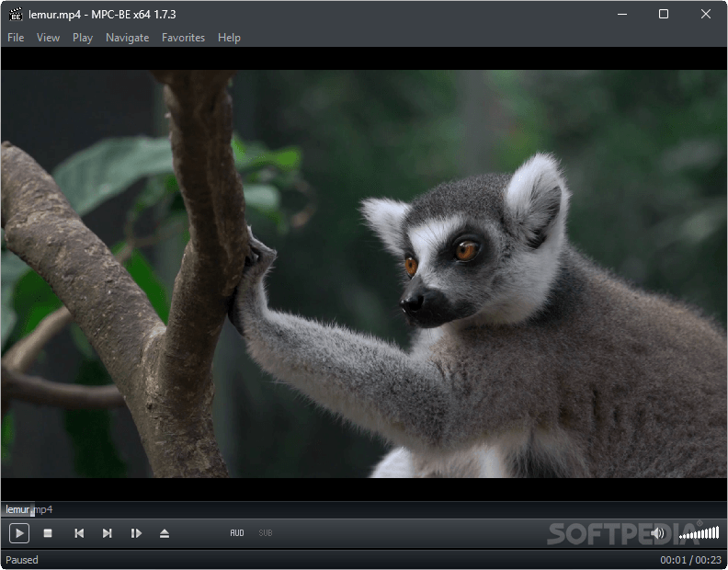This screenshot has width=728, height=570.
Task: Open the AUD audio track selector
Action: (x=237, y=533)
